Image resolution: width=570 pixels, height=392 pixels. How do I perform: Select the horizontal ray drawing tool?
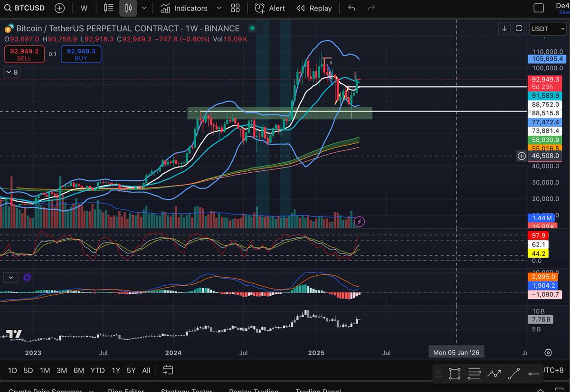(x=533, y=374)
